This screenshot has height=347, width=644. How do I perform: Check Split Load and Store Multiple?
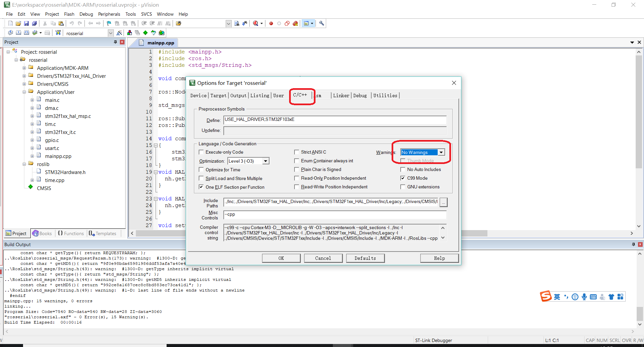201,178
